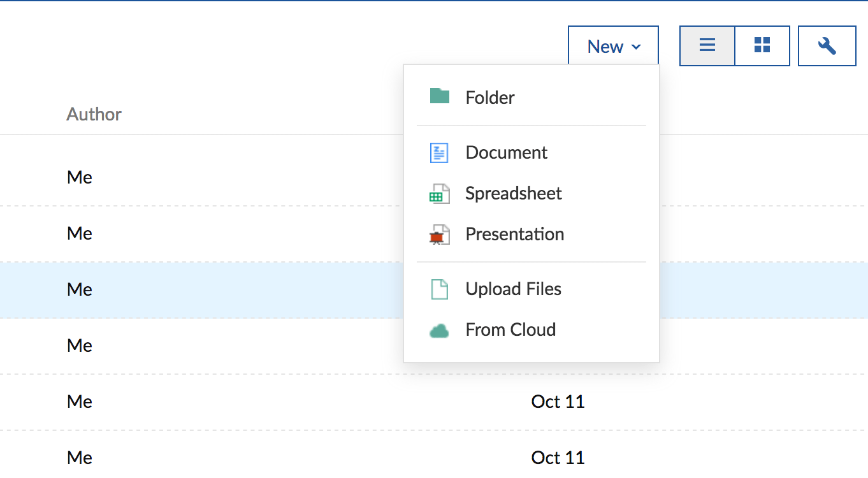Switch to grid view
This screenshot has width=868, height=478.
coord(762,46)
